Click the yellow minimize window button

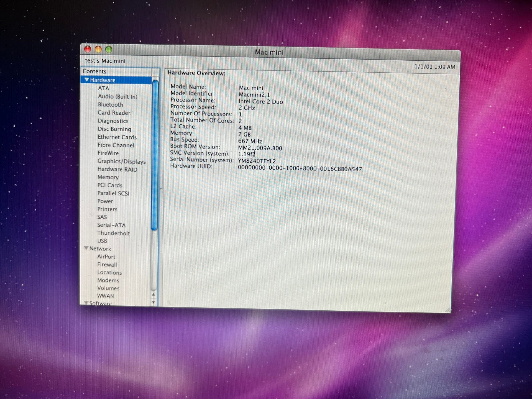98,49
